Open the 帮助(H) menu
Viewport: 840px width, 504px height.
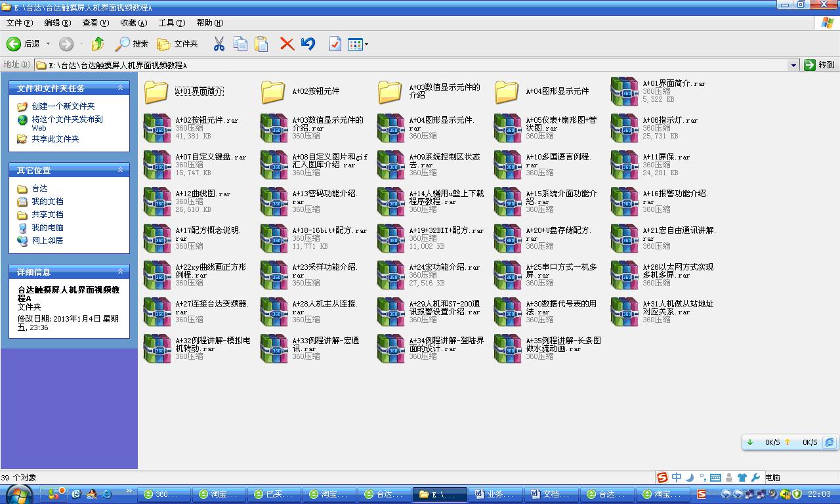coord(209,23)
